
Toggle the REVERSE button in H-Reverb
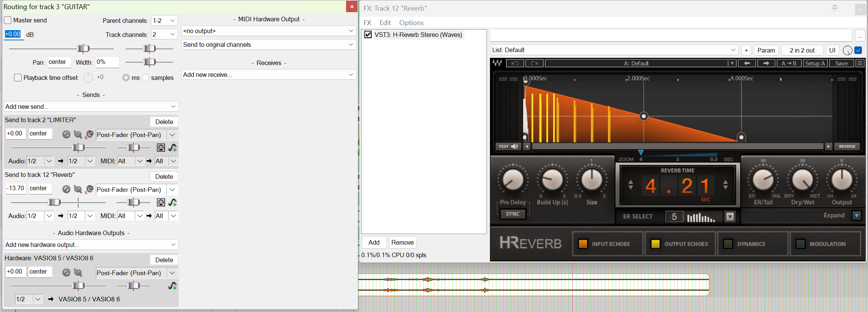(847, 146)
